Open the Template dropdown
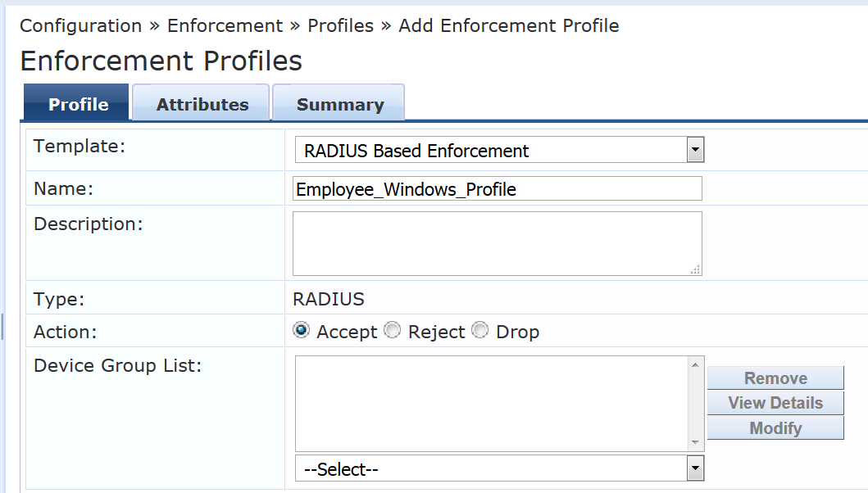 pyautogui.click(x=499, y=151)
